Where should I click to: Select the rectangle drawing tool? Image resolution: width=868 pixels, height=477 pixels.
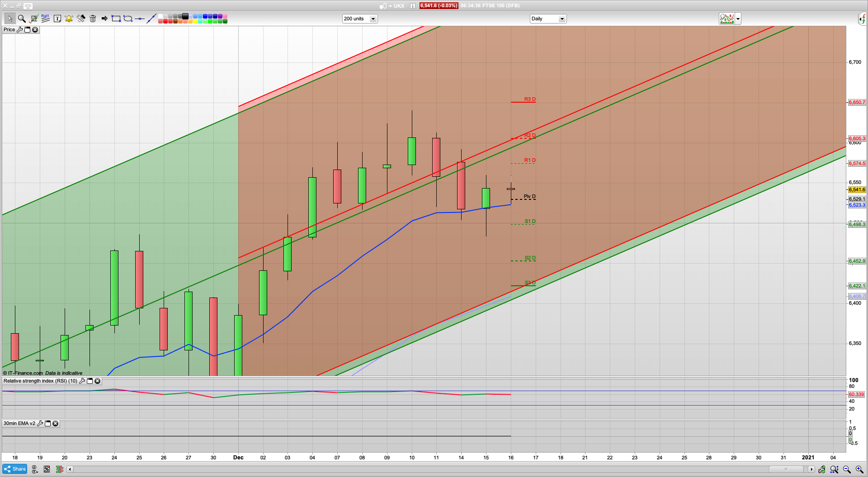(116, 19)
